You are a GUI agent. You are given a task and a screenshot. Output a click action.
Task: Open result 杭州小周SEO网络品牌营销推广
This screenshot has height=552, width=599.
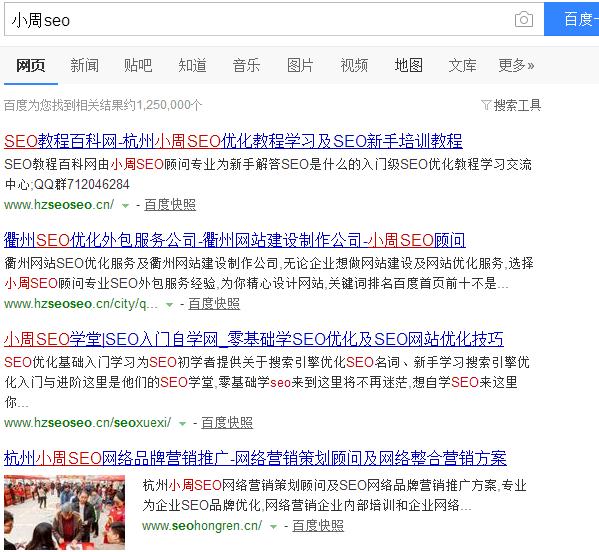coord(255,458)
